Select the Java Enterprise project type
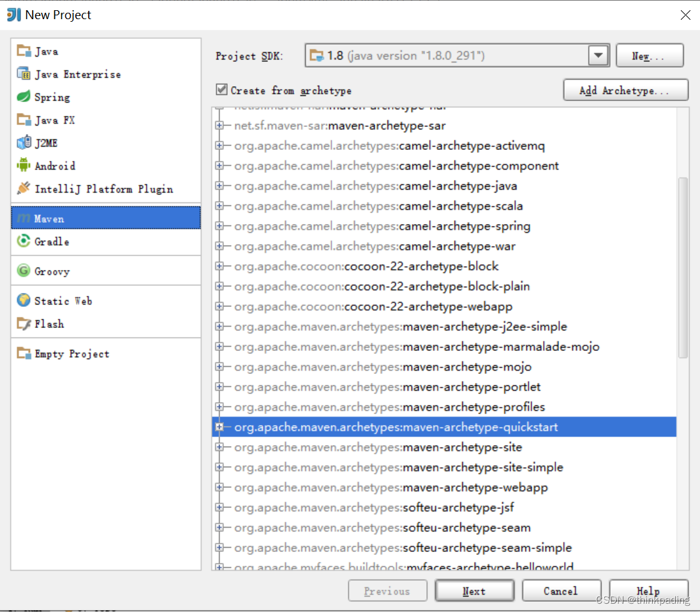700x612 pixels. (106, 74)
